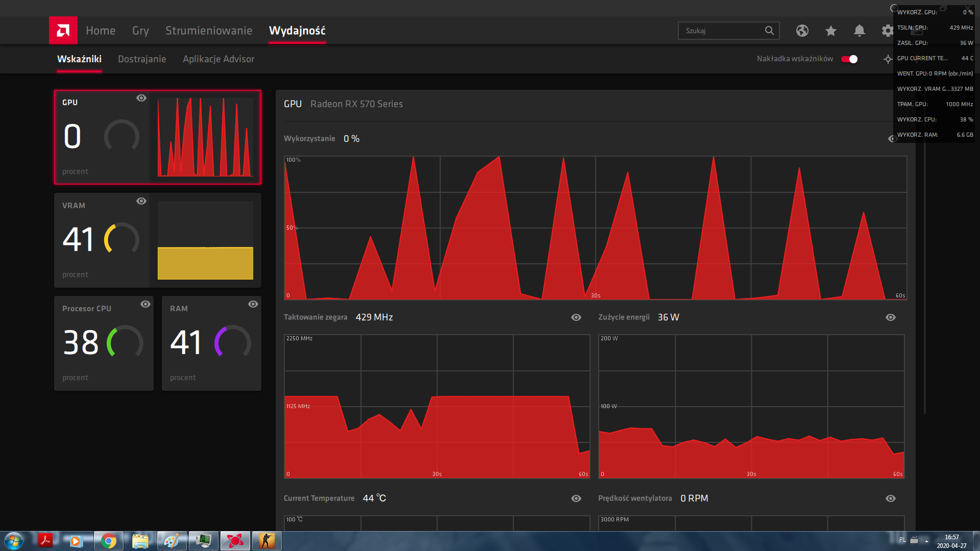Screen dimensions: 980x551
Task: Click the crosshair icon beside the overlay toggle
Action: pyautogui.click(x=888, y=59)
